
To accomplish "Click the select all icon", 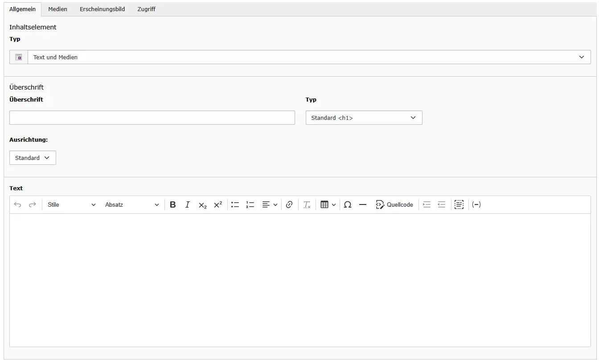I will pyautogui.click(x=459, y=205).
